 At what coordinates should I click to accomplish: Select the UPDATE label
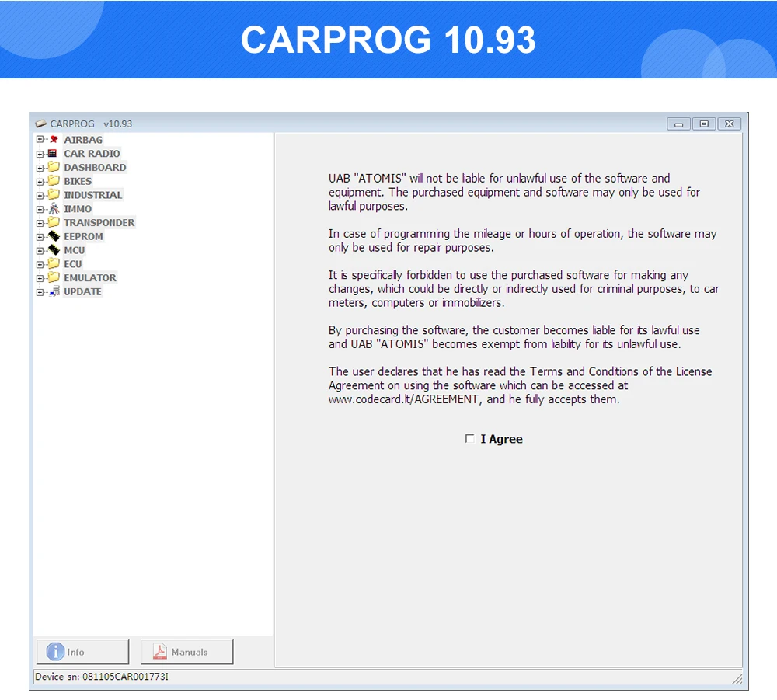[x=83, y=292]
